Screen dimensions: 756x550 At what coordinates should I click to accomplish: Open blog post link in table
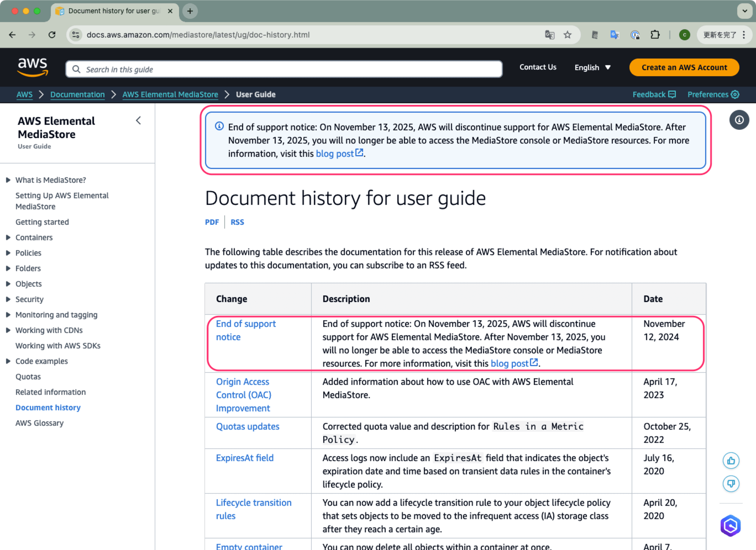pyautogui.click(x=514, y=363)
